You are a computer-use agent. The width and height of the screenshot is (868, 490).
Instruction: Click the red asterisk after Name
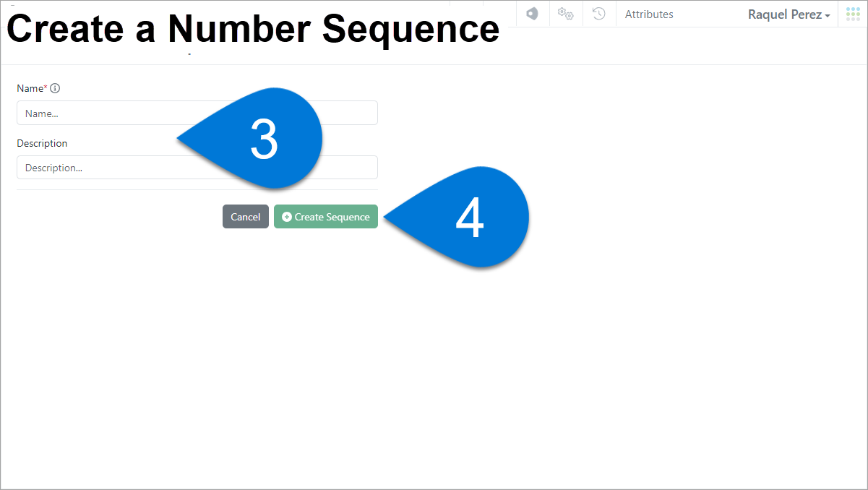[x=46, y=87]
